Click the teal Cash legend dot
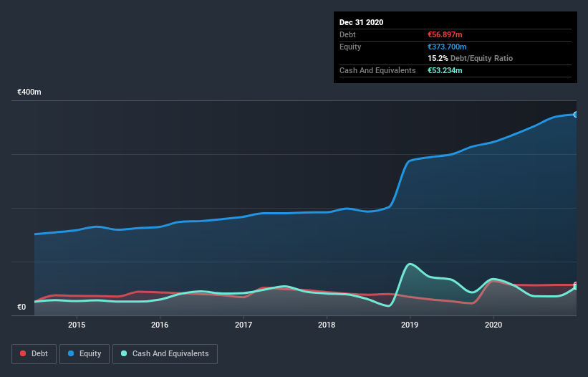 coord(124,353)
